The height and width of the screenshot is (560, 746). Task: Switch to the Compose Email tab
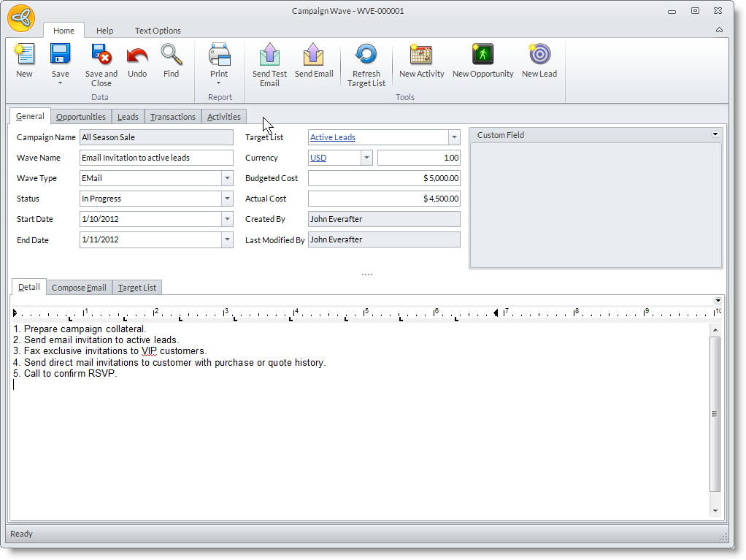point(79,288)
